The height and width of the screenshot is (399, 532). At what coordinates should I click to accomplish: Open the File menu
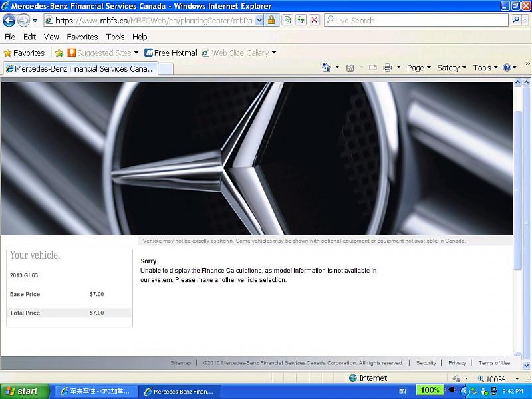point(10,37)
